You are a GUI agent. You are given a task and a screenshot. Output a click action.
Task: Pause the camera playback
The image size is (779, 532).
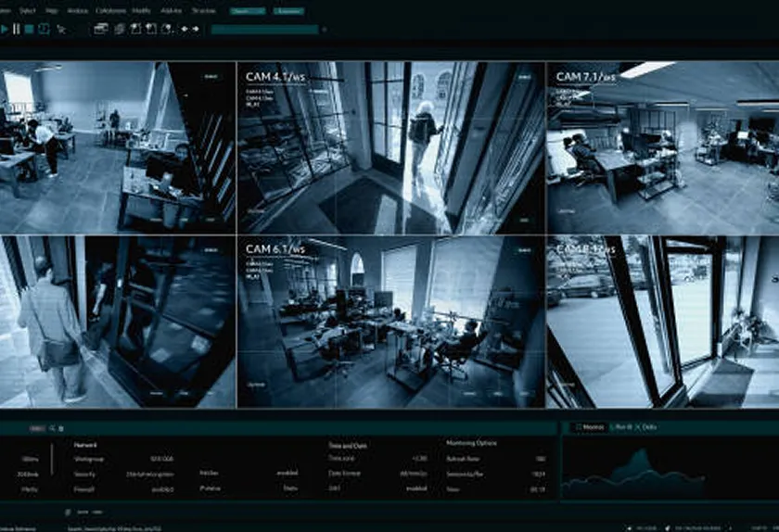tap(17, 30)
